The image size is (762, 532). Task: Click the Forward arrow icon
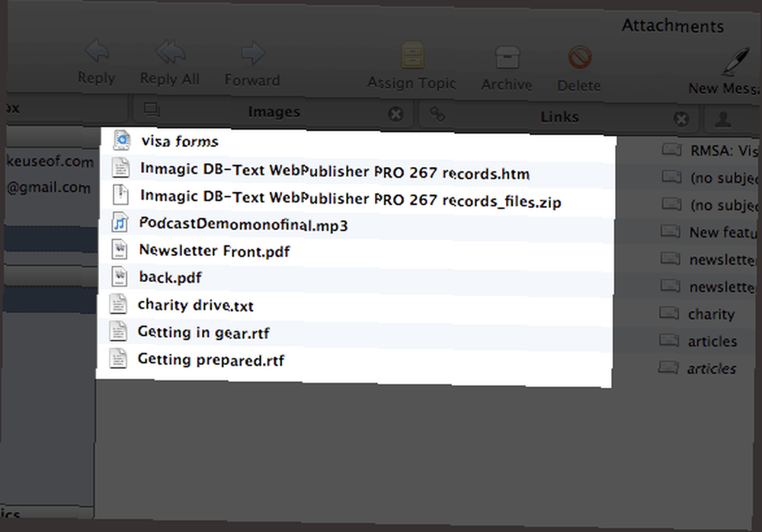pos(253,53)
